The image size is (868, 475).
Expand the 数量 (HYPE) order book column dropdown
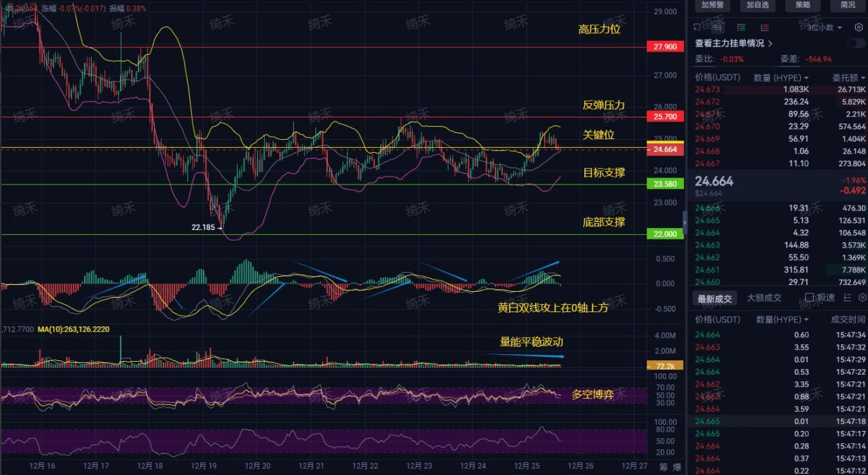(780, 78)
